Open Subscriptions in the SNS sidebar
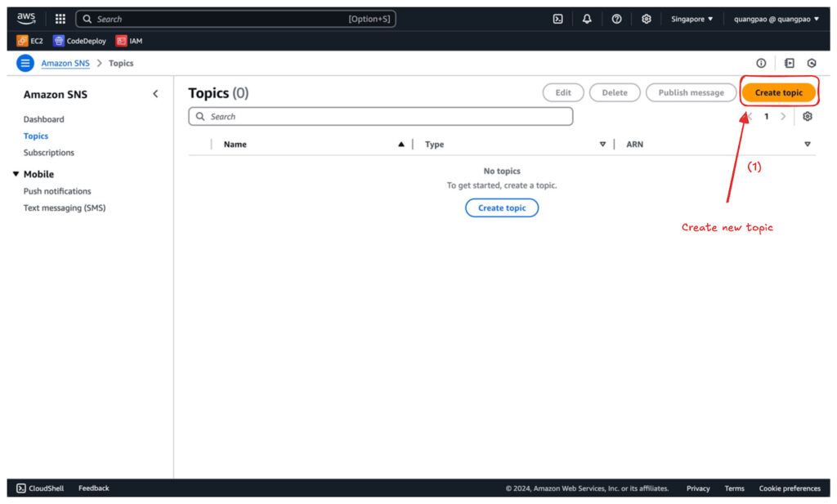The image size is (837, 504). point(48,153)
